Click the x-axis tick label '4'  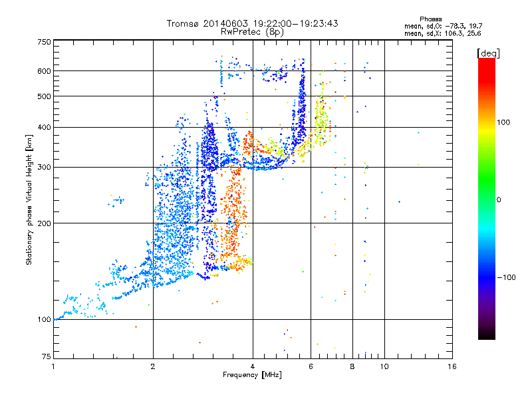253,366
